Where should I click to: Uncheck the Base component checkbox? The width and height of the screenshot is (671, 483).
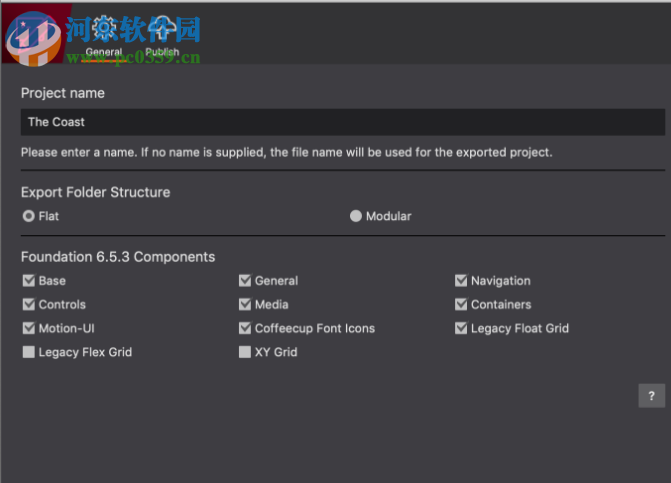(29, 281)
